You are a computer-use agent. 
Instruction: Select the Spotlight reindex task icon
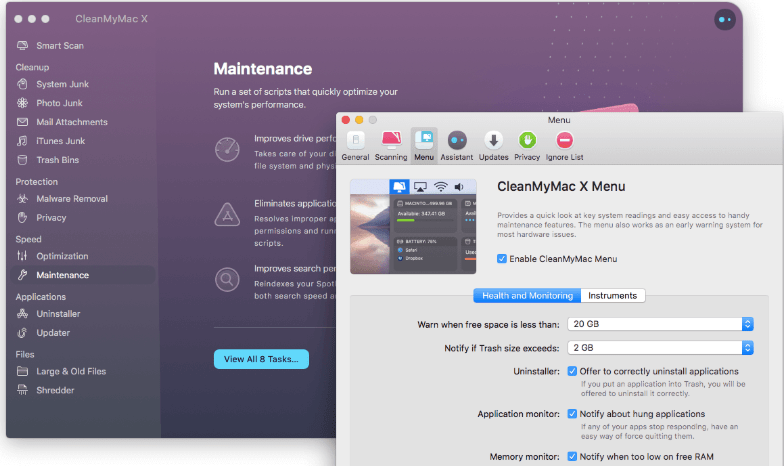click(x=227, y=280)
